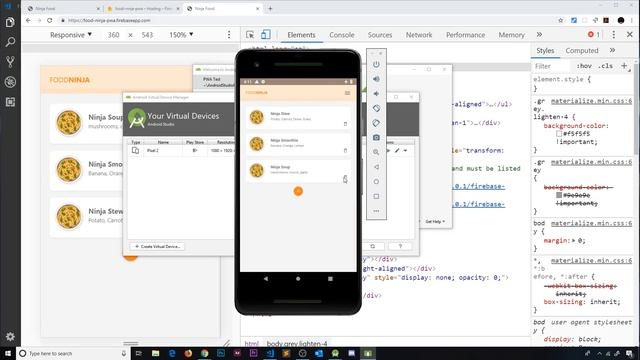
Task: Open device toolbar more options menu
Action: 229,35
